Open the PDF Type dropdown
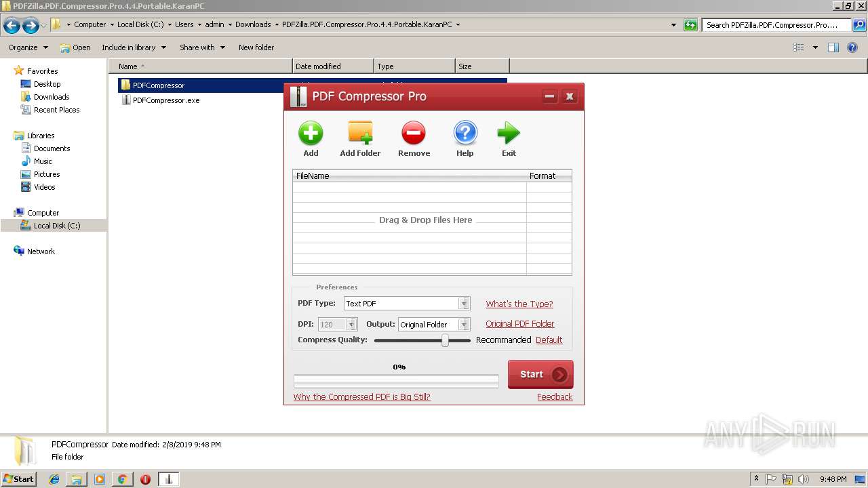 click(x=464, y=304)
